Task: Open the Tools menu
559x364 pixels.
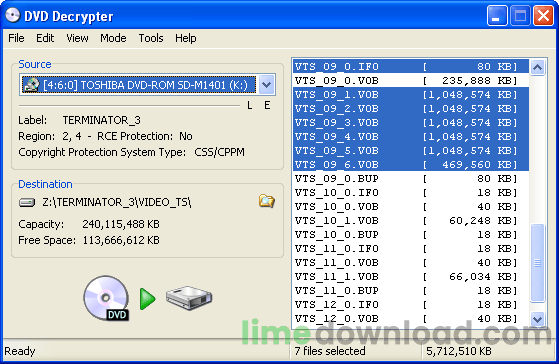Action: [x=151, y=38]
